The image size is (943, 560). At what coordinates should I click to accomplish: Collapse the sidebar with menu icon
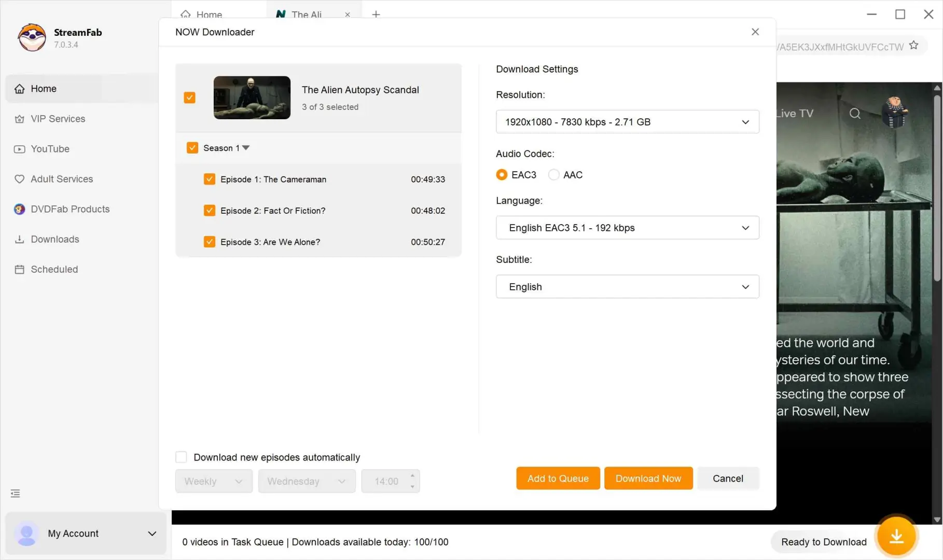16,493
